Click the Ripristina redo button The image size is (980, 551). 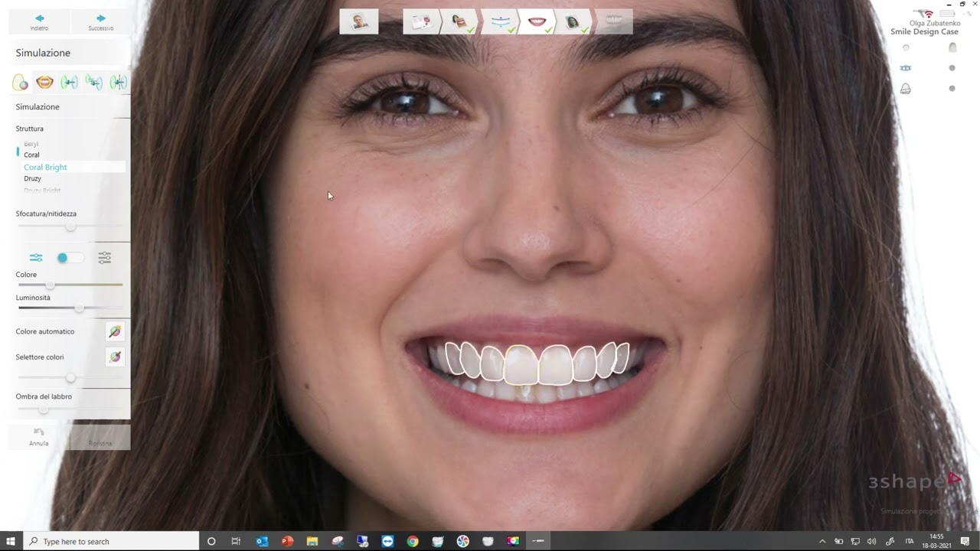(100, 436)
